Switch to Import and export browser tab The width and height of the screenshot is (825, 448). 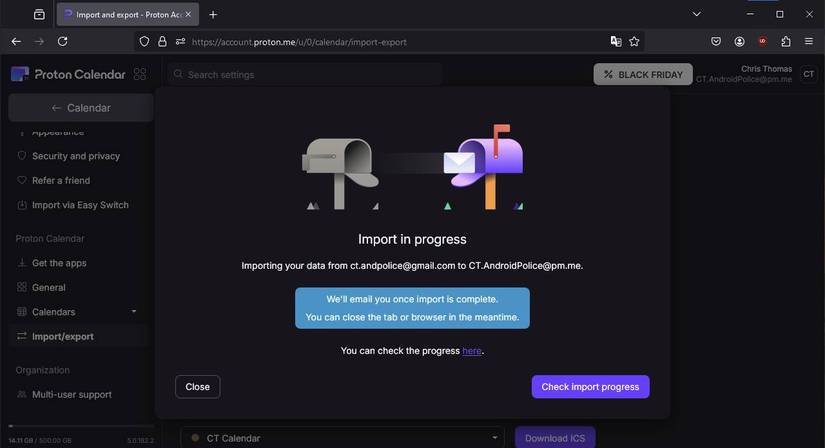[125, 15]
